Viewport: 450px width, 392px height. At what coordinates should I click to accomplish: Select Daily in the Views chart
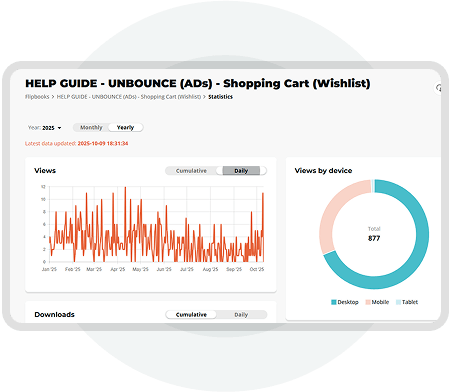(241, 171)
